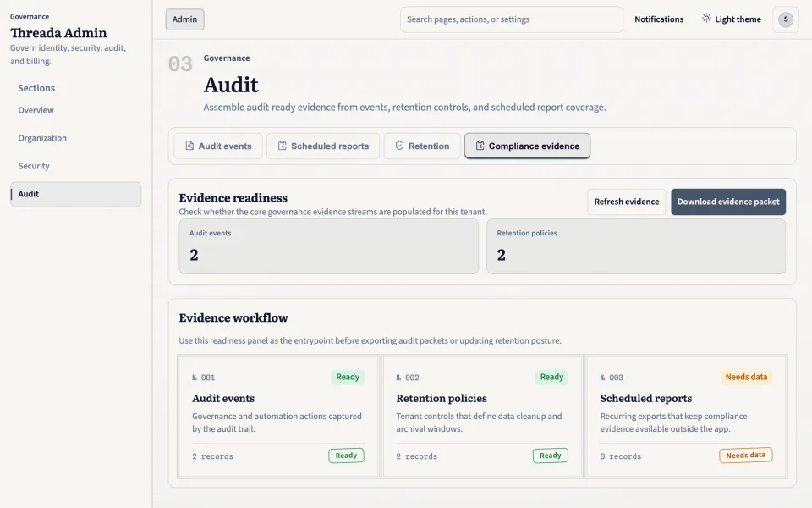Screen dimensions: 812x508
Task: Click the top Ready badge on Retention policies card
Action: point(551,377)
